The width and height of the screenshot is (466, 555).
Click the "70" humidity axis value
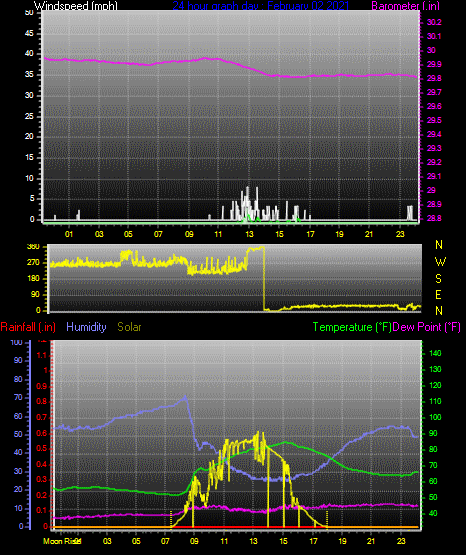point(18,398)
